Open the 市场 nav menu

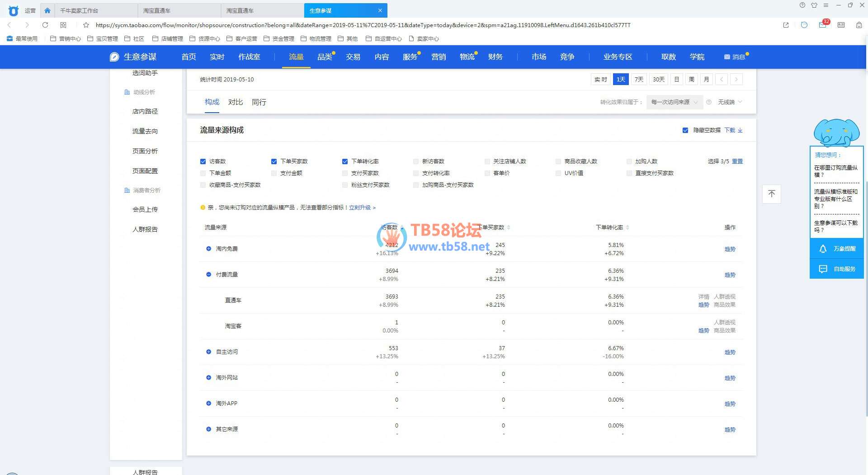[539, 57]
